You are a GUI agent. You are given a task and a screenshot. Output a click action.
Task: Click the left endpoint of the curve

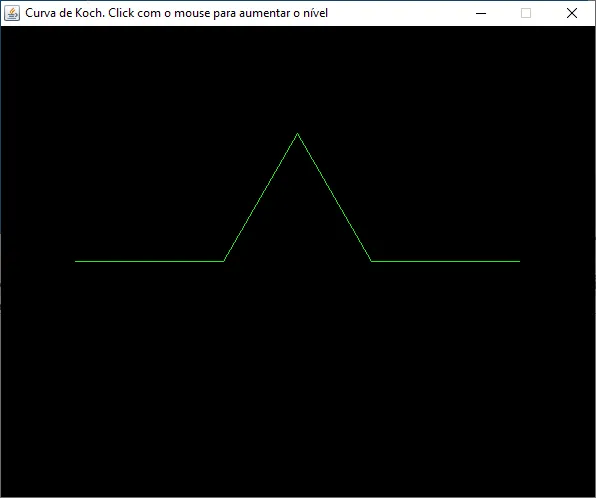point(75,261)
